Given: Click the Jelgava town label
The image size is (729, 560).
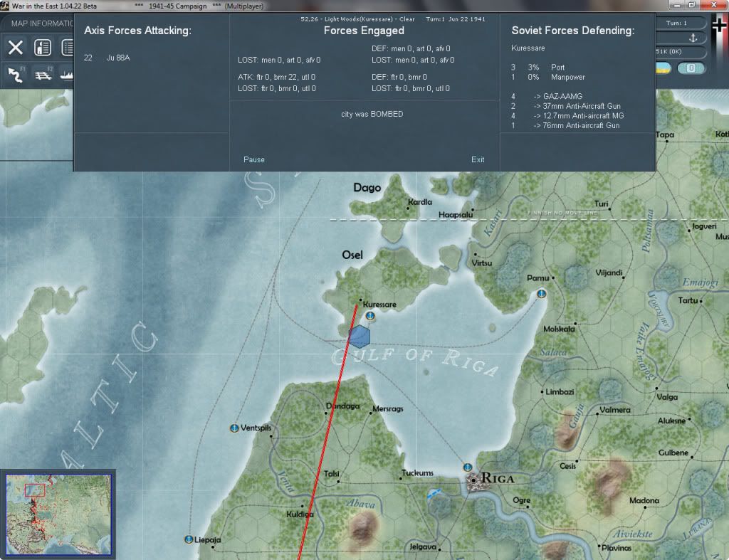Looking at the screenshot, I should pyautogui.click(x=423, y=546).
